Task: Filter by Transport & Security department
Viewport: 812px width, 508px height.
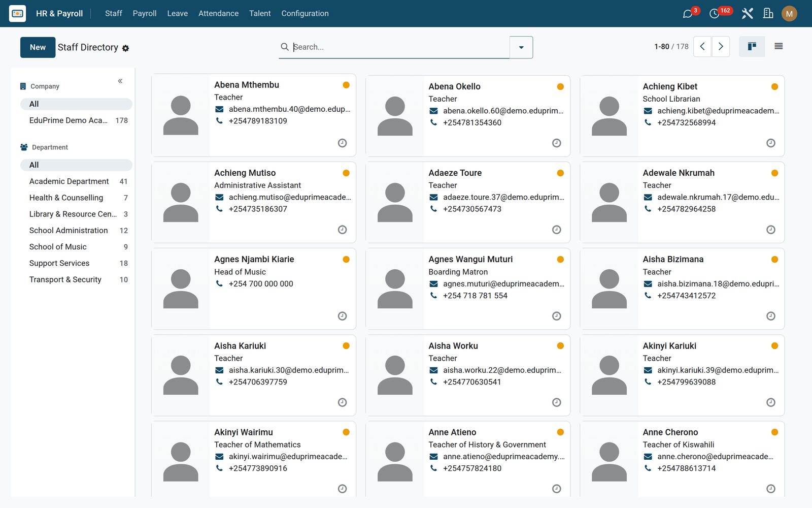Action: click(76, 279)
